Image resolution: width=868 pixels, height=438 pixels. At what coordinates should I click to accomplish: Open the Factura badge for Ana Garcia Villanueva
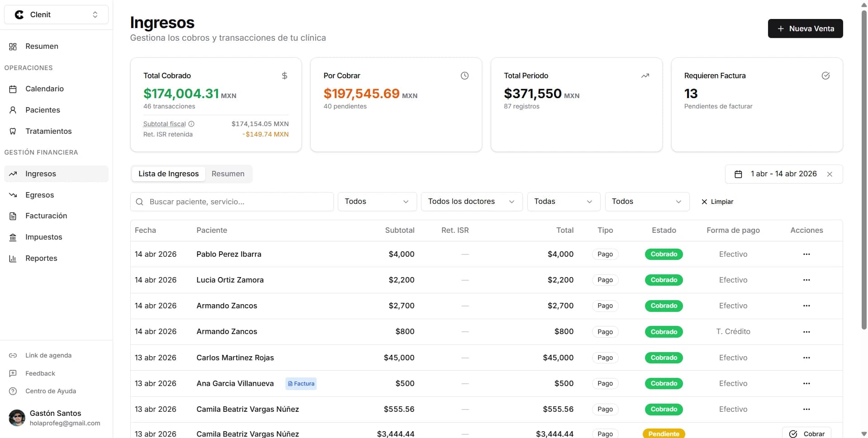(x=301, y=384)
